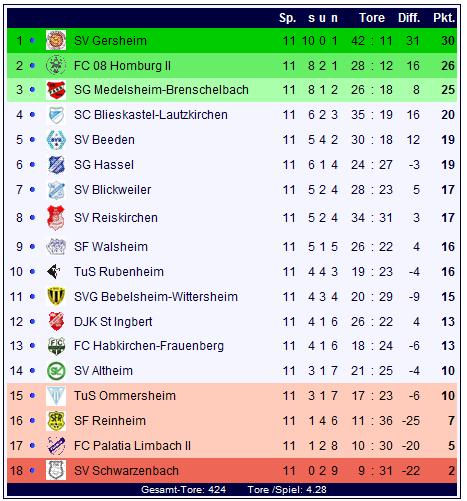Open the SV Beeden team link
This screenshot has height=501, width=467.
(104, 140)
